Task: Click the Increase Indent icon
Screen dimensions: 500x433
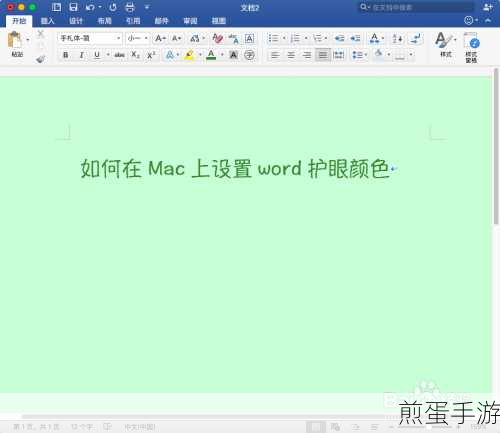Action: pos(355,38)
